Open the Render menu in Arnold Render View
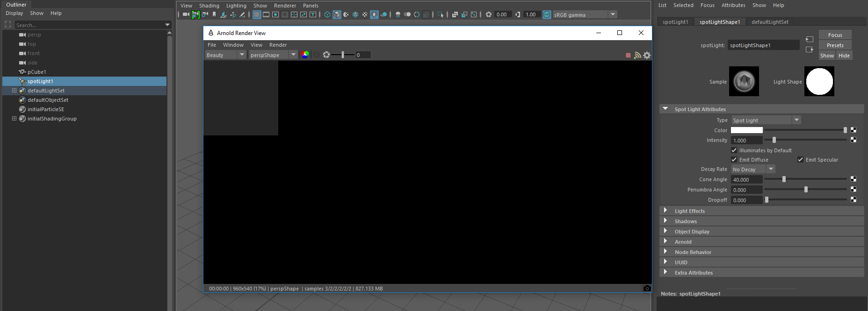This screenshot has width=868, height=311. [278, 45]
